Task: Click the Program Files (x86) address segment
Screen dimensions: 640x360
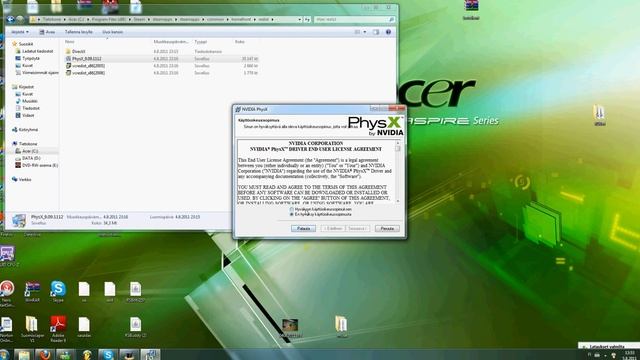Action: coord(109,19)
